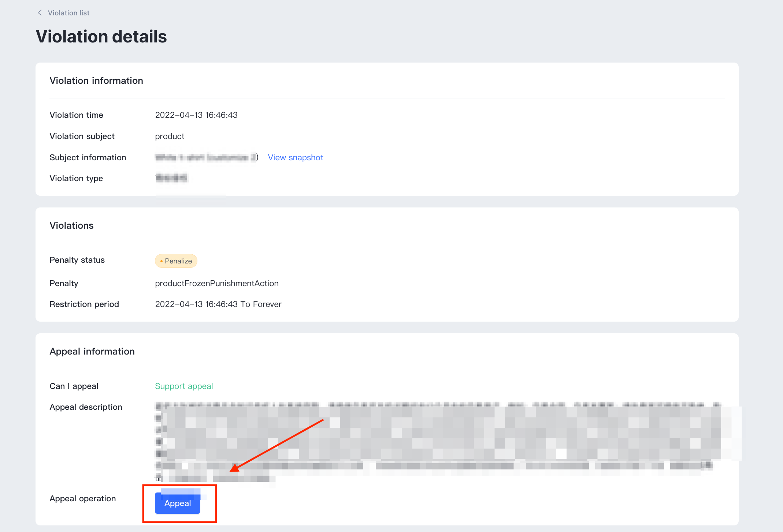Click the Violations section header
The height and width of the screenshot is (532, 783).
[x=71, y=225]
